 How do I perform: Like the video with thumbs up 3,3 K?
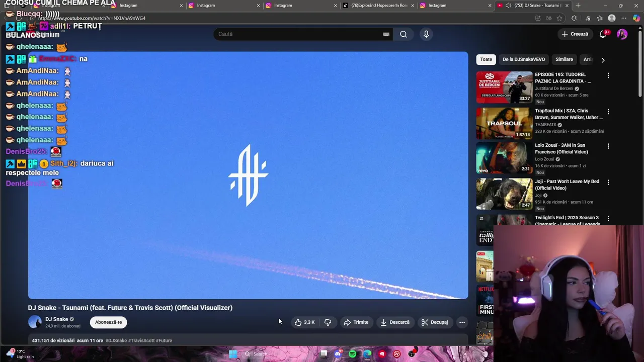[305, 322]
